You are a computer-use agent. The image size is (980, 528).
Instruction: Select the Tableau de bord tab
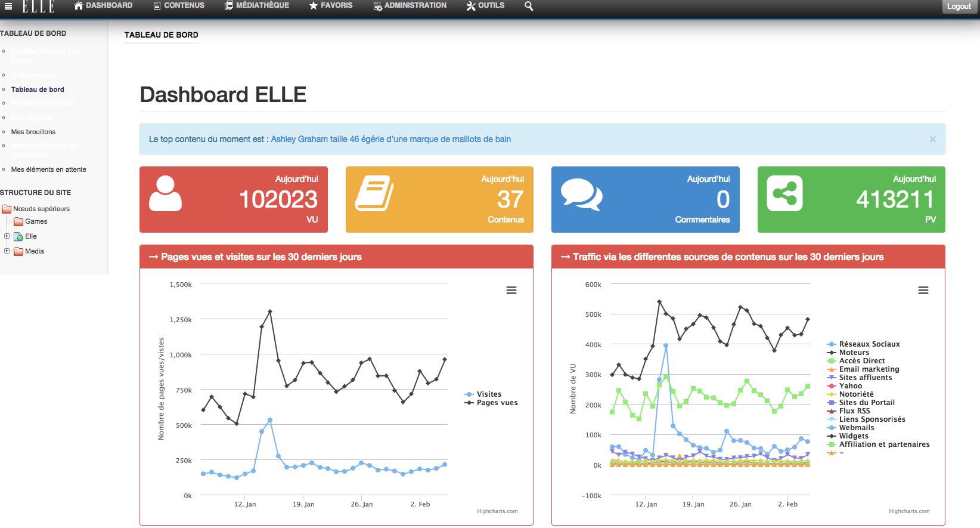tap(161, 35)
